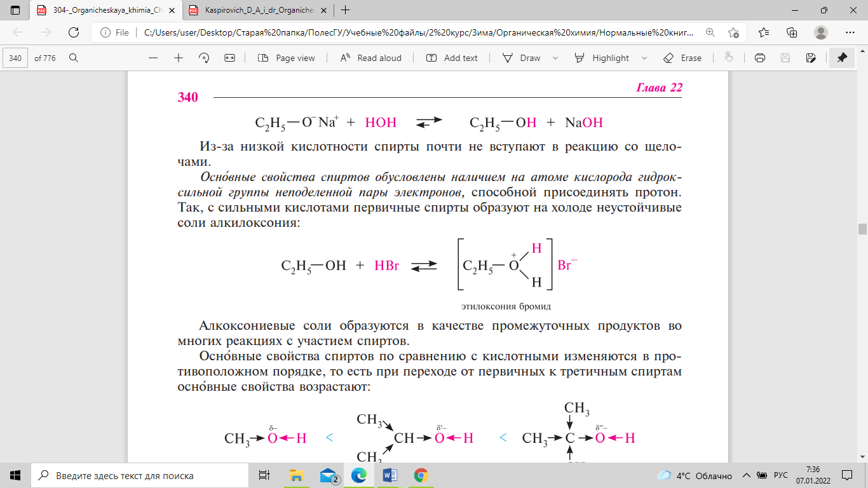Open the profile avatar menu
This screenshot has width=868, height=488.
821,32
